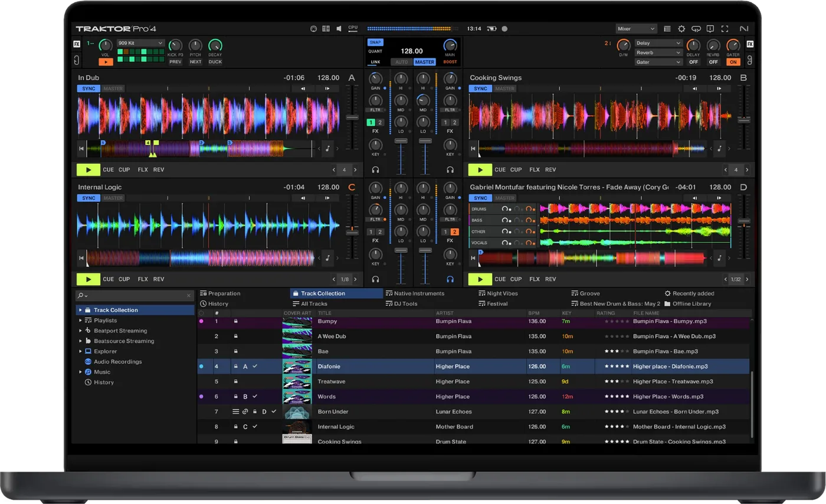Click CUP on the Cooking Swings deck
The width and height of the screenshot is (826, 504).
coord(516,170)
